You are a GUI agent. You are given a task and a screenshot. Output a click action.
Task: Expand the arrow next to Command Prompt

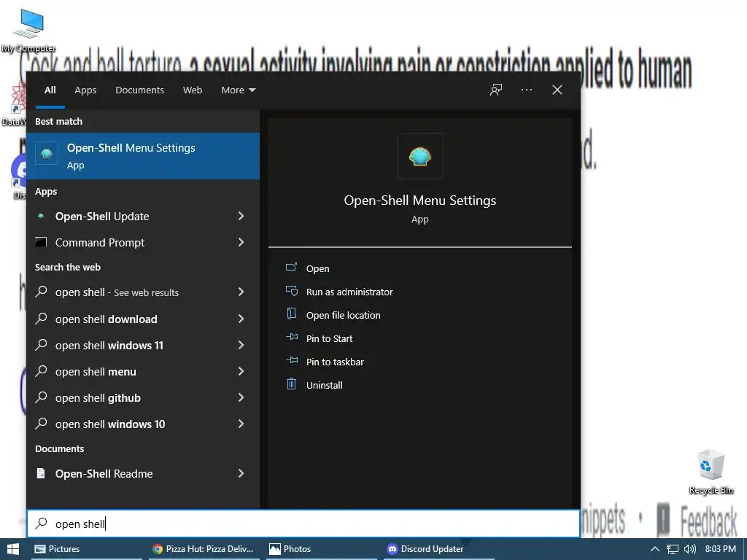pos(241,242)
